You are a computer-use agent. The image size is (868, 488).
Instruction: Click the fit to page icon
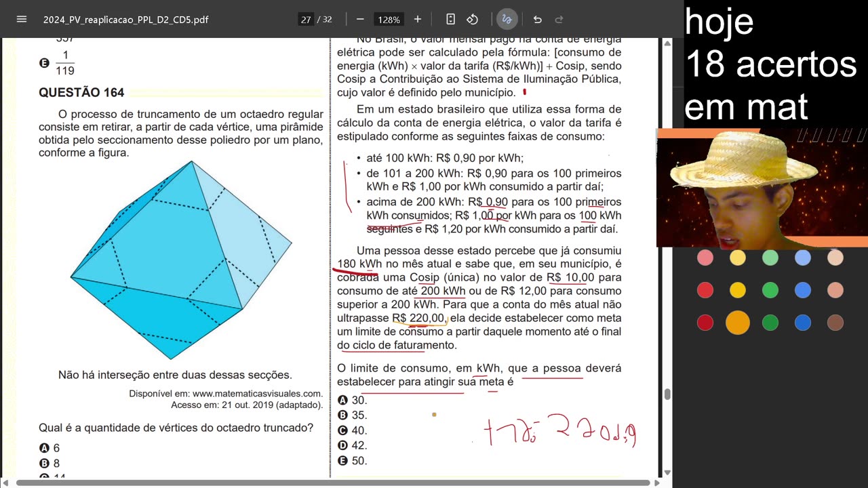451,19
